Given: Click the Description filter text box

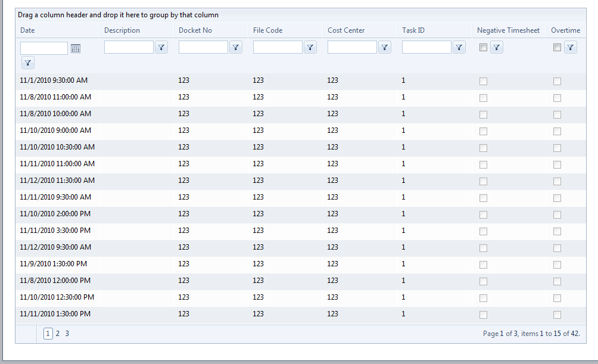Looking at the screenshot, I should (129, 48).
